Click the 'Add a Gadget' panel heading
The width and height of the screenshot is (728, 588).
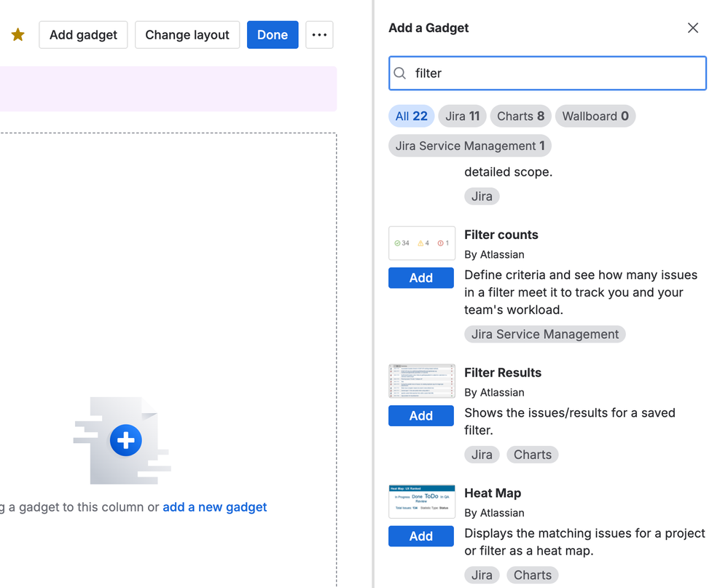428,28
